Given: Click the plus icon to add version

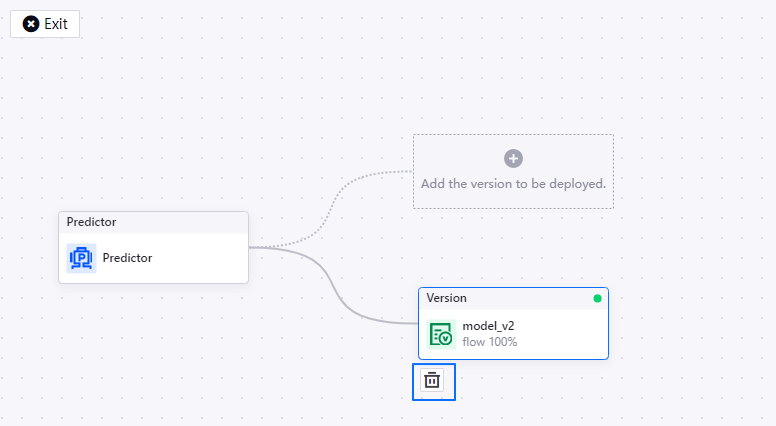Looking at the screenshot, I should click(x=513, y=158).
